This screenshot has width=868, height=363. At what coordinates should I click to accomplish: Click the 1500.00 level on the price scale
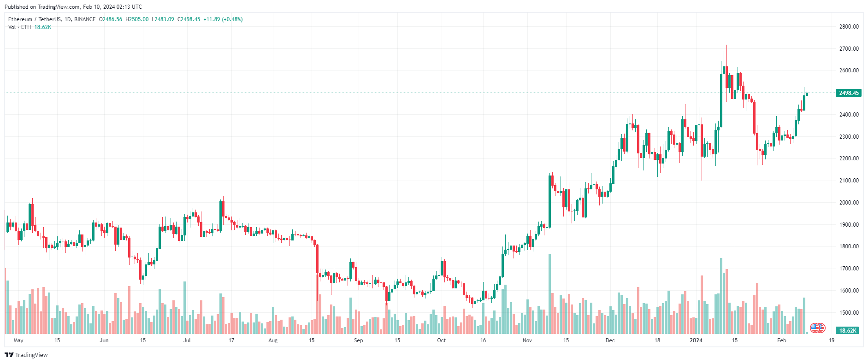click(849, 313)
